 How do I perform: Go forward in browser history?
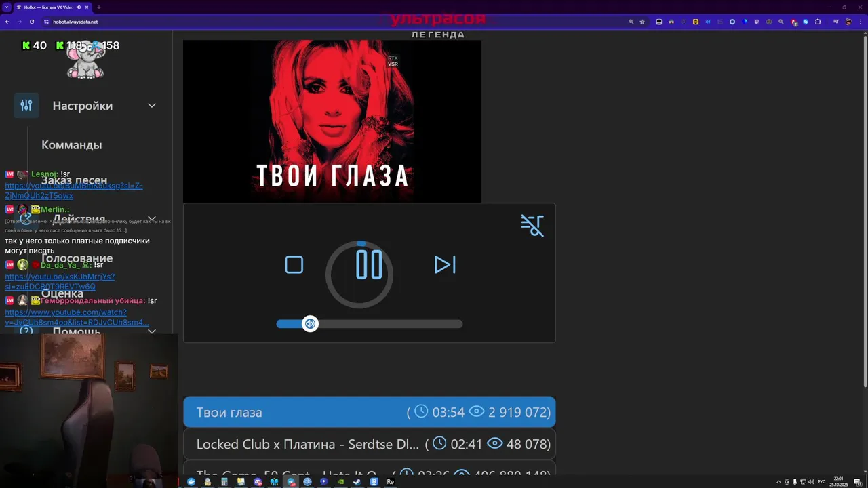[x=19, y=22]
